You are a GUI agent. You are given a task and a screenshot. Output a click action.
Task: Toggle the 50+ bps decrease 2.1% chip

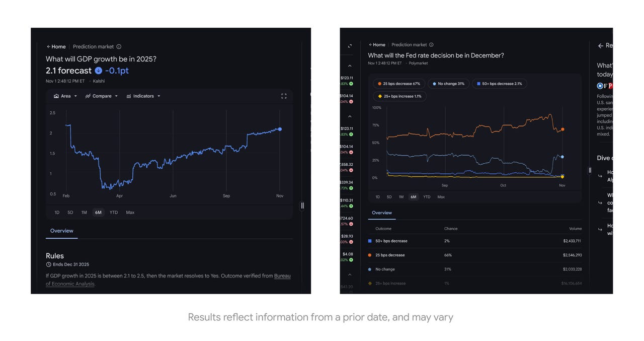point(499,84)
